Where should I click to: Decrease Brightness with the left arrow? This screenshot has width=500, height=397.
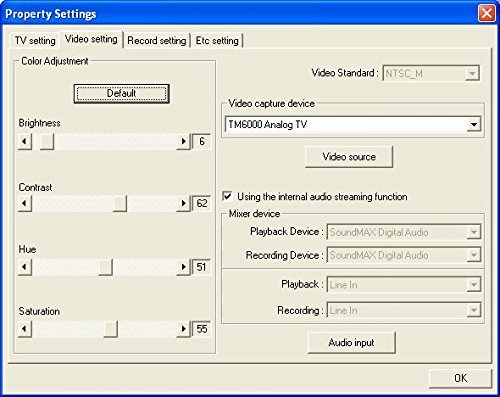click(x=25, y=142)
